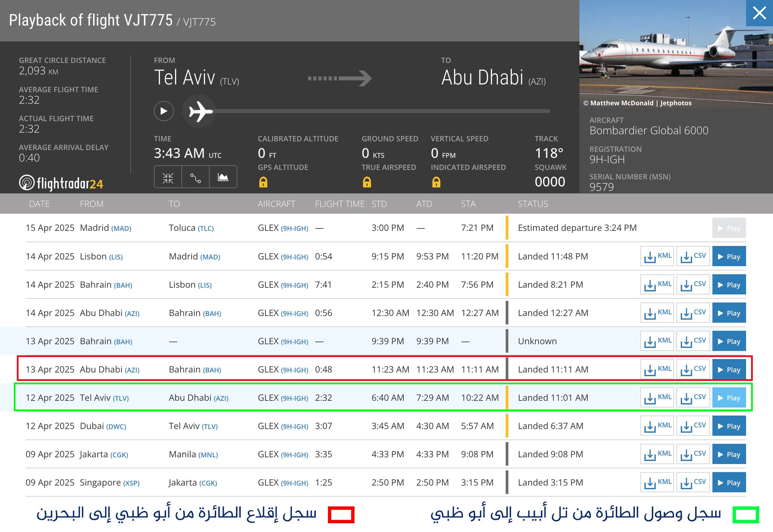Download KML for the Lisbon to Madrid flight

pos(657,256)
